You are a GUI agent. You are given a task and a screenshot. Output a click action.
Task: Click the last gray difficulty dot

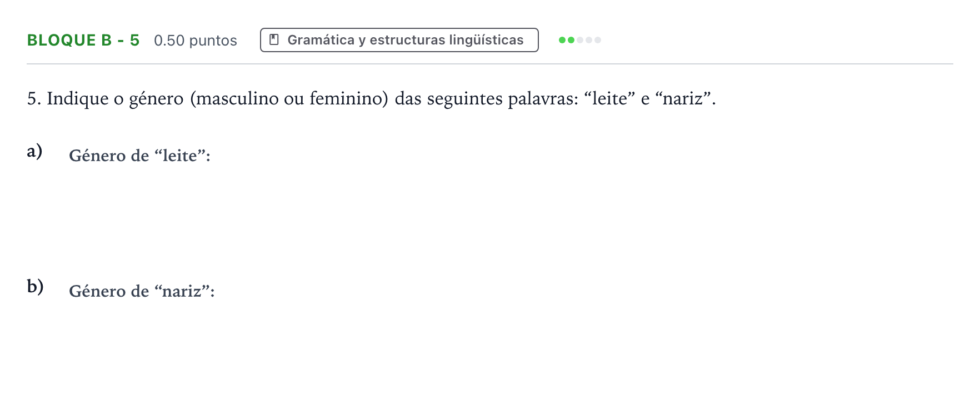pyautogui.click(x=598, y=40)
